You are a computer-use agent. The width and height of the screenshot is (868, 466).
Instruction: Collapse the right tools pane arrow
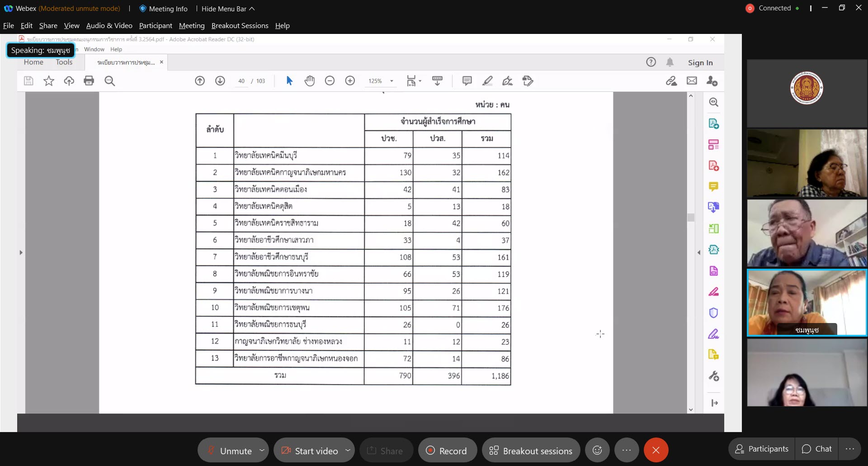pyautogui.click(x=699, y=252)
